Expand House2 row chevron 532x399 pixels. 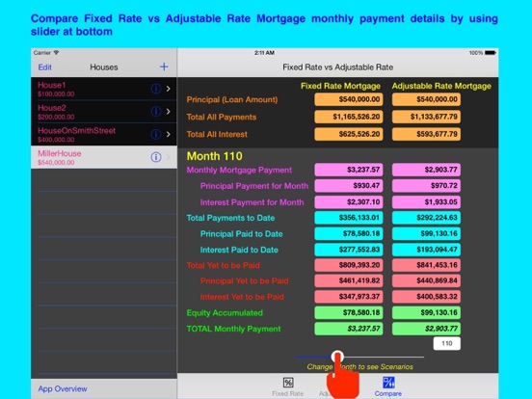point(169,111)
